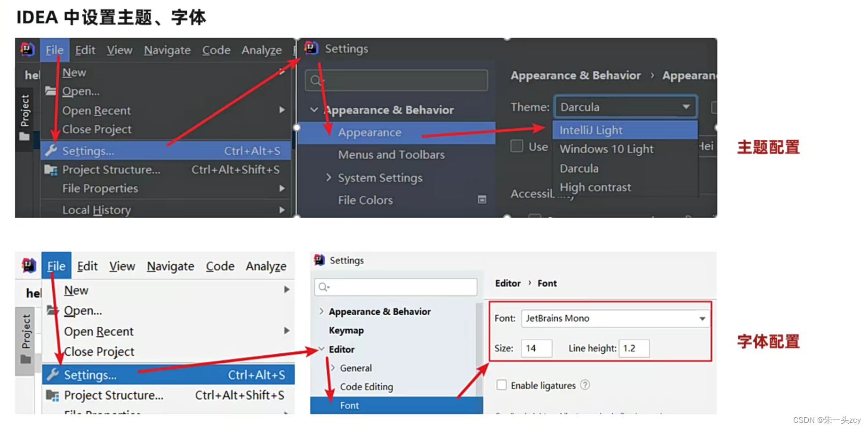Screen dimensions: 868x429
Task: Select Code Editing under Editor
Action: coord(367,387)
